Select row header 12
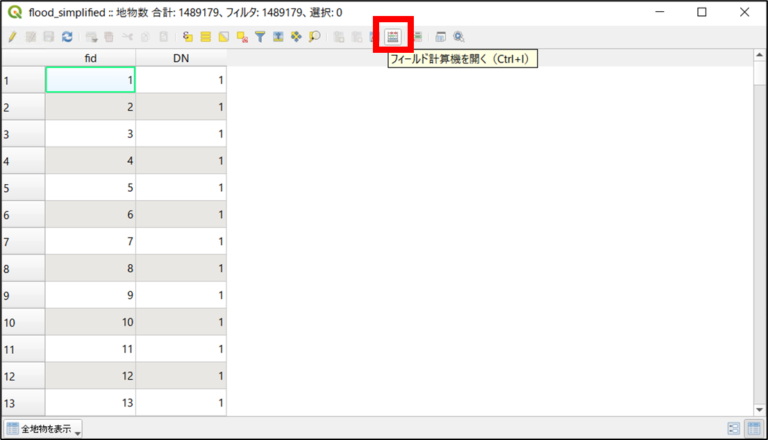Image resolution: width=768 pixels, height=440 pixels. click(x=23, y=376)
